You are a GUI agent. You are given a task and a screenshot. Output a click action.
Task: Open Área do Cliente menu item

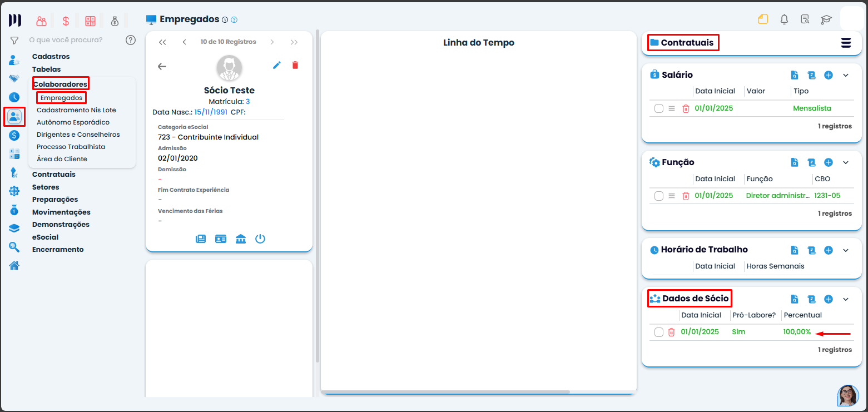62,159
